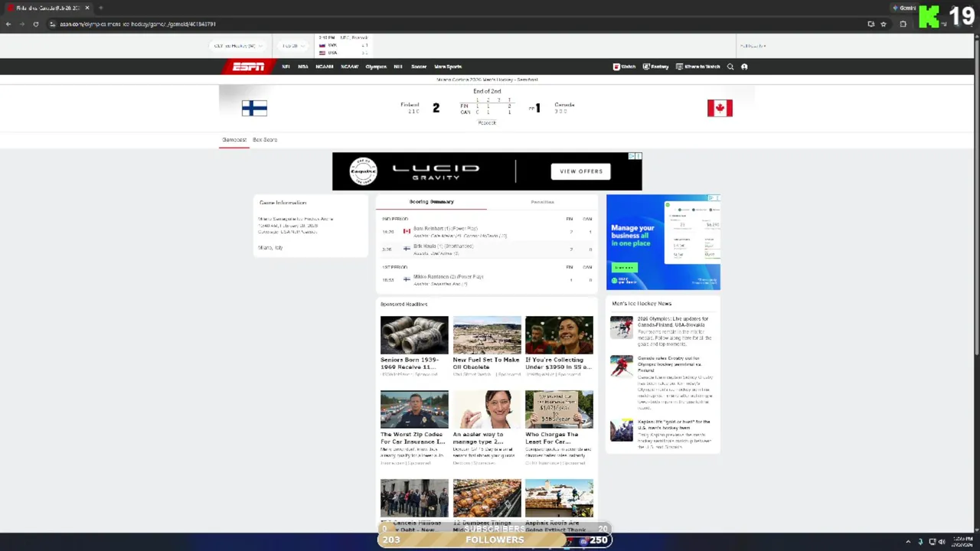Open a new browser tab with plus
The width and height of the screenshot is (980, 551).
pyautogui.click(x=100, y=8)
